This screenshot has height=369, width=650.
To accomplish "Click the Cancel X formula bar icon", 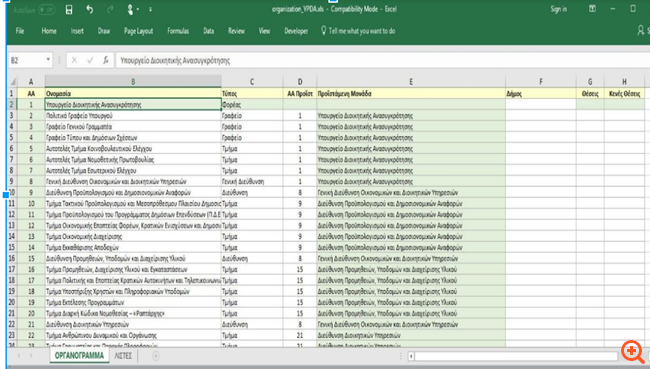I will tap(74, 61).
